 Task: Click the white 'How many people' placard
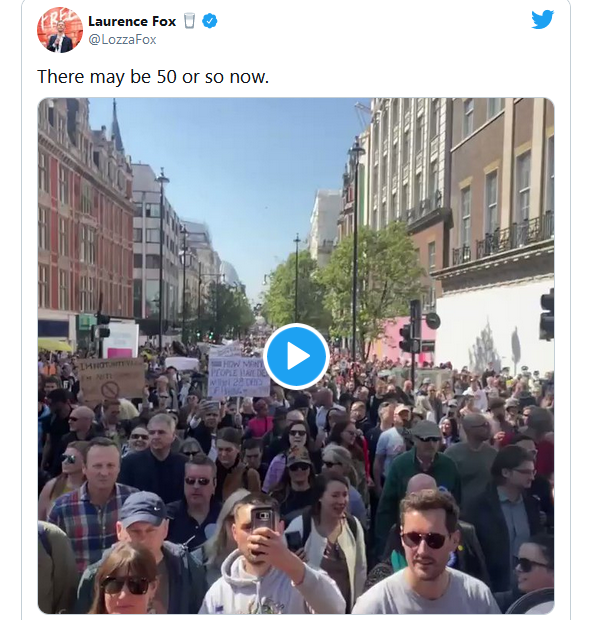pos(238,376)
